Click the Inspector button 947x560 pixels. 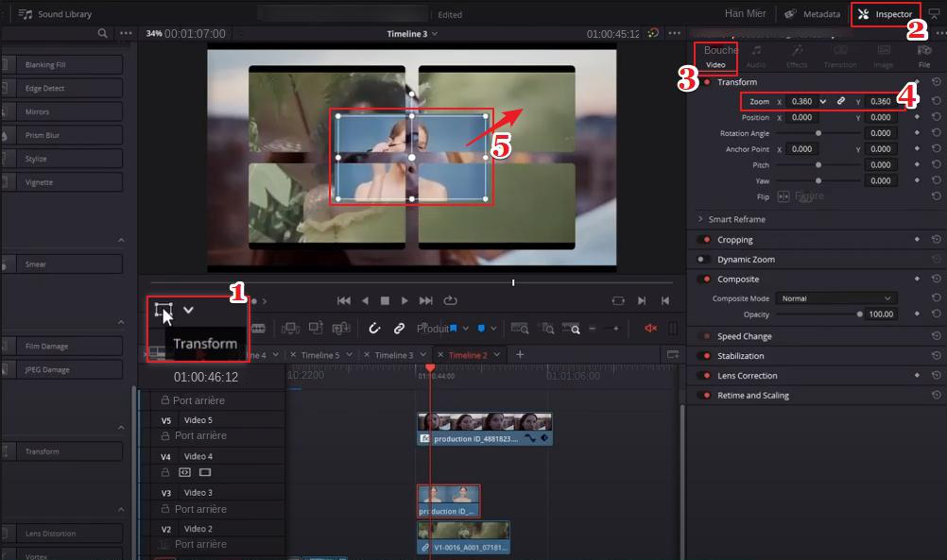(x=885, y=14)
